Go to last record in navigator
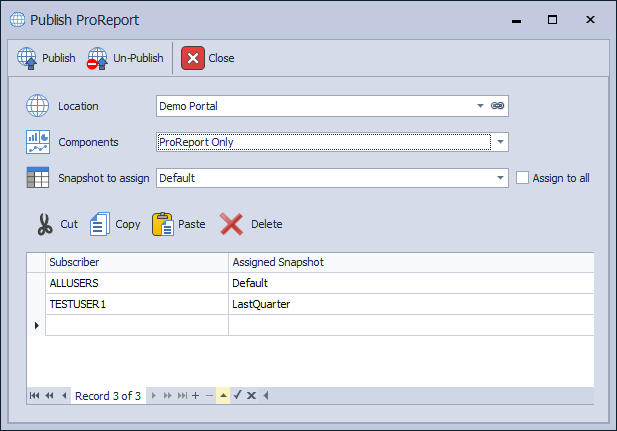The height and width of the screenshot is (431, 617). (182, 396)
